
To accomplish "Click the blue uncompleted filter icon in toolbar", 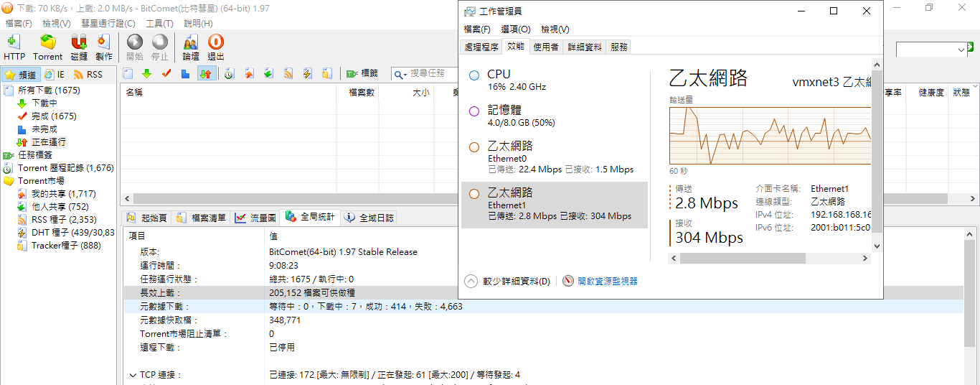I will tap(185, 73).
